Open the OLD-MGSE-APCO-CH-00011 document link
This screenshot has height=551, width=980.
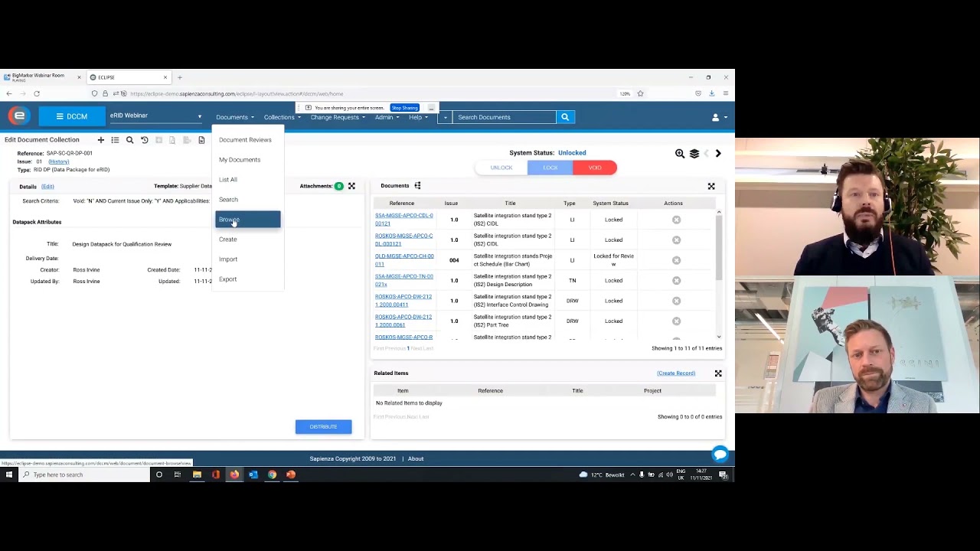coord(404,260)
